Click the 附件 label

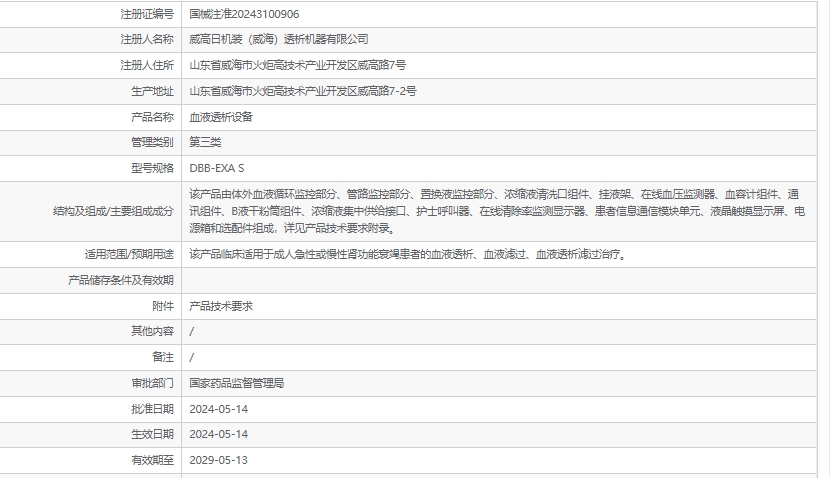pyautogui.click(x=163, y=306)
